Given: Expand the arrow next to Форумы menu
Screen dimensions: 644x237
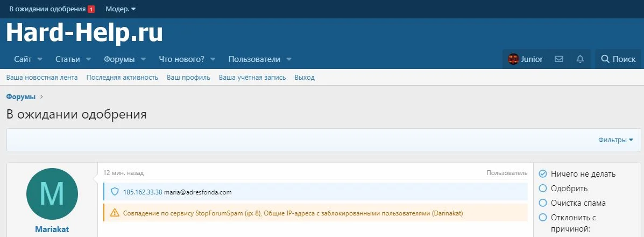Looking at the screenshot, I should pyautogui.click(x=144, y=59).
